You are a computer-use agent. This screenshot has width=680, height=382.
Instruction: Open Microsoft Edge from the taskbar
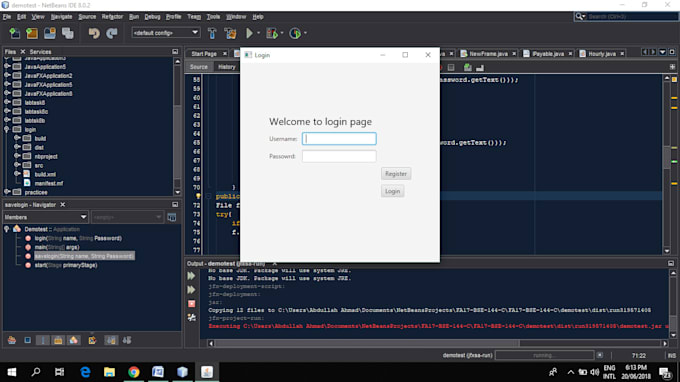click(85, 372)
